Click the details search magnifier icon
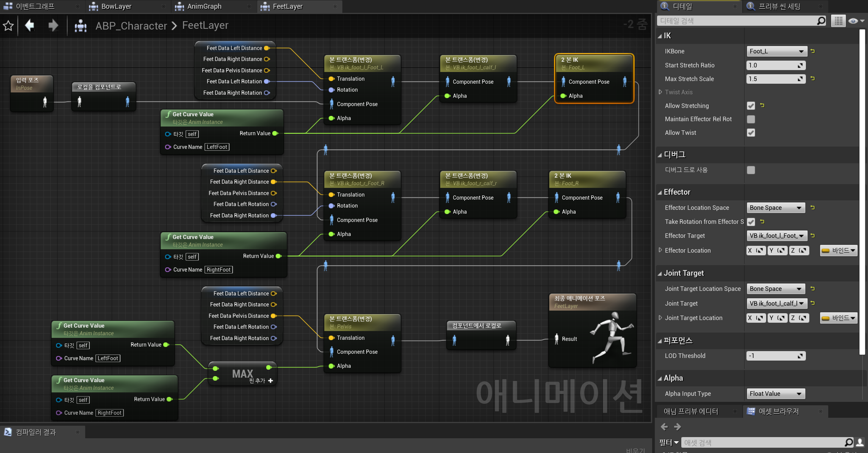The height and width of the screenshot is (453, 868). (x=821, y=21)
